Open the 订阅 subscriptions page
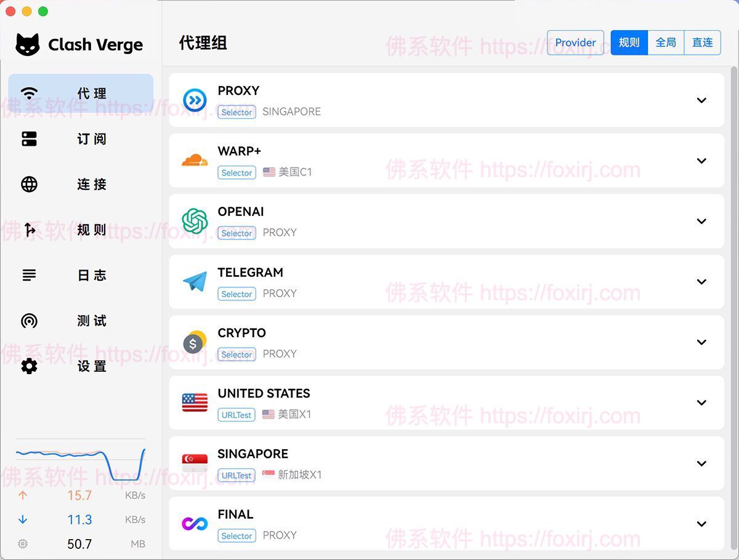The width and height of the screenshot is (739, 560). 81,139
